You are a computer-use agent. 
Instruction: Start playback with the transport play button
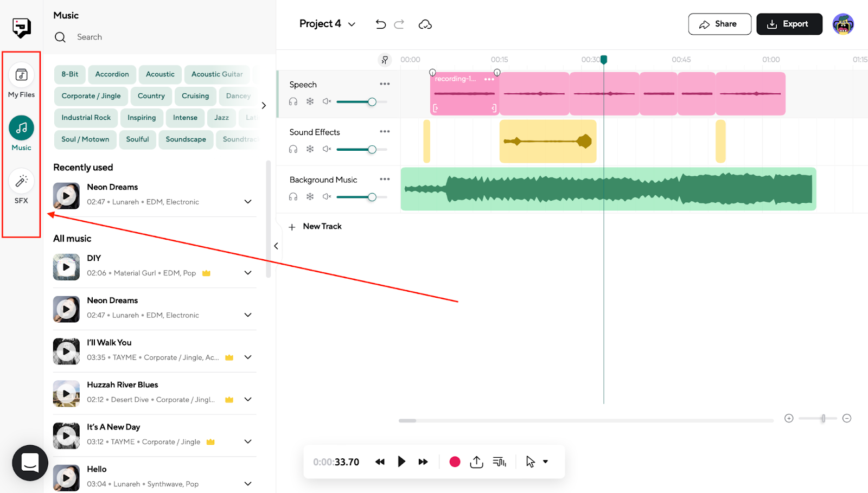point(401,462)
